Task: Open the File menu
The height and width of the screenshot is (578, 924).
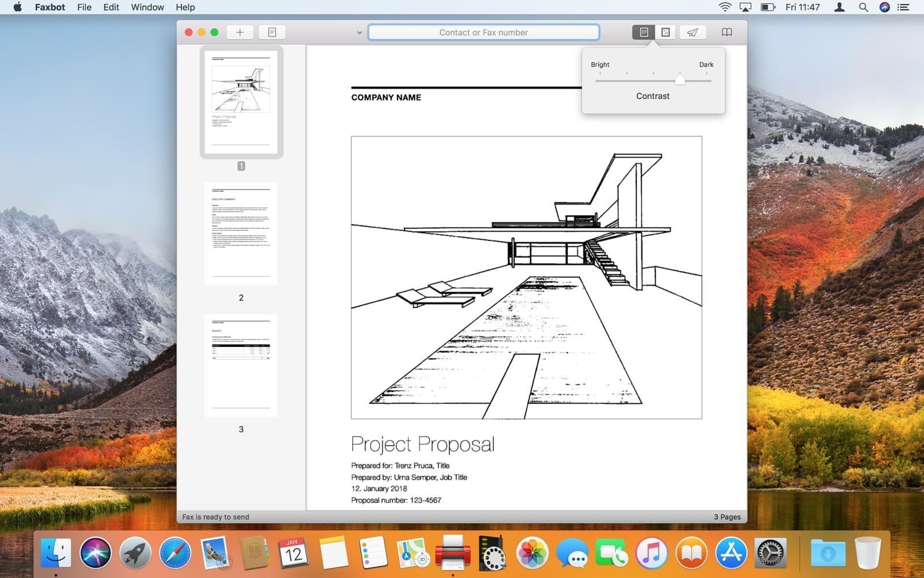Action: 84,7
